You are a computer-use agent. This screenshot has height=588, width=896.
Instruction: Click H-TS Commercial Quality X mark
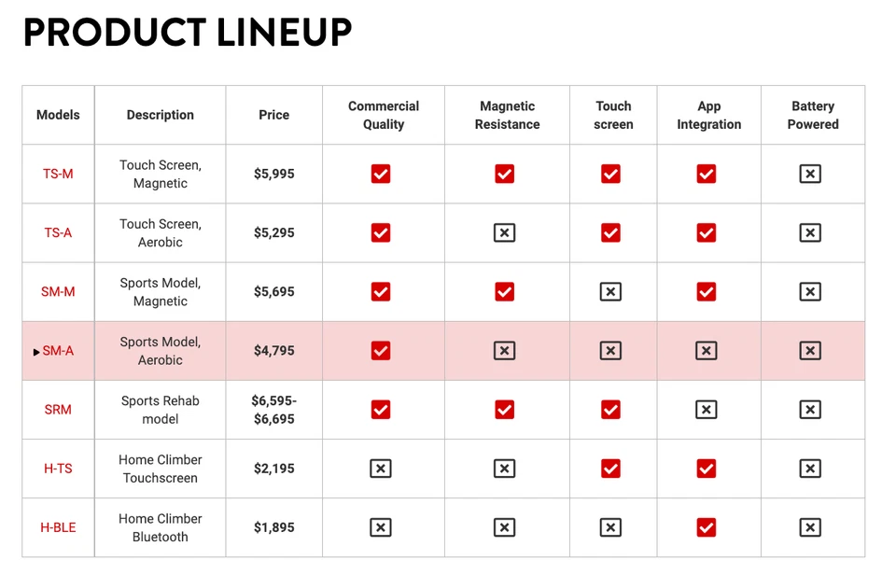[381, 469]
